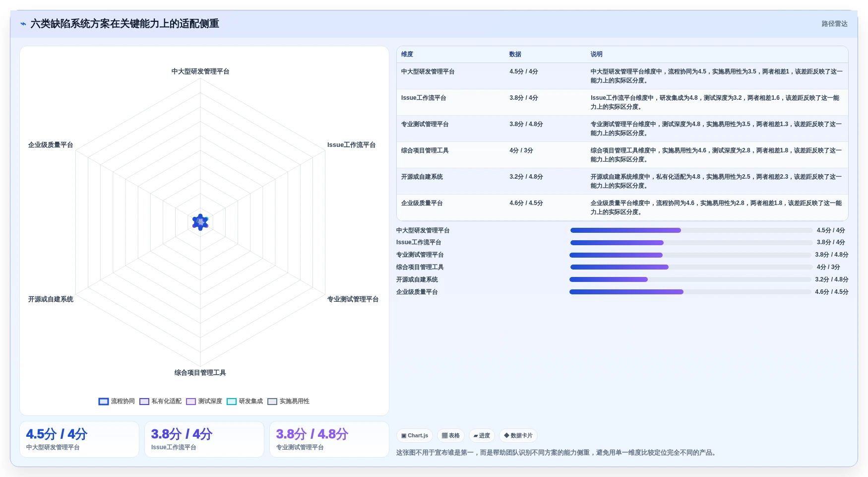Click radar axis label 中大型研发管理平台
The height and width of the screenshot is (477, 868).
(x=200, y=71)
